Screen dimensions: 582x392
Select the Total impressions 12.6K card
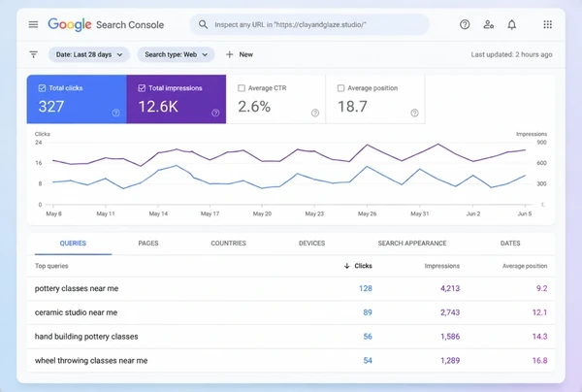coord(177,99)
